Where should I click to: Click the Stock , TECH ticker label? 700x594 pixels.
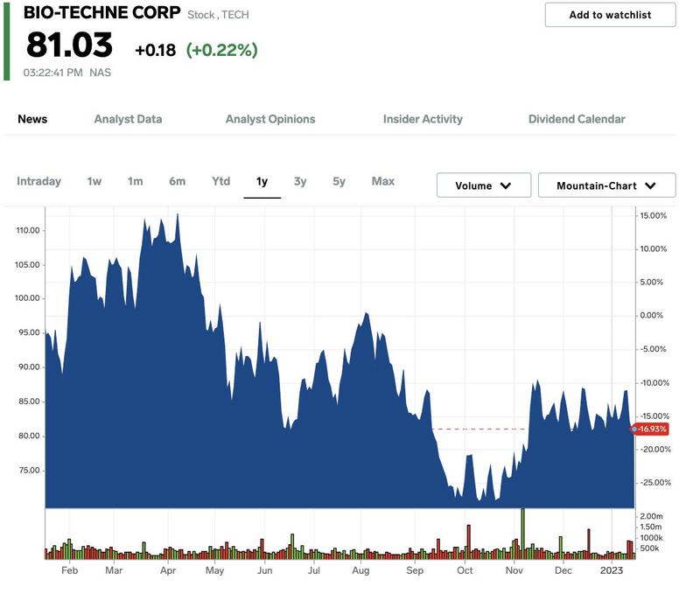click(218, 15)
